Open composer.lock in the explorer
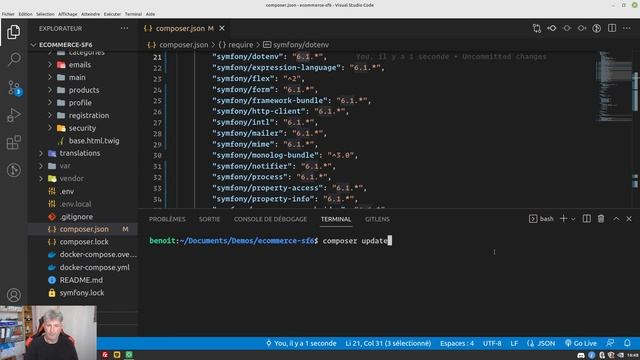This screenshot has height=360, width=640. 83,242
